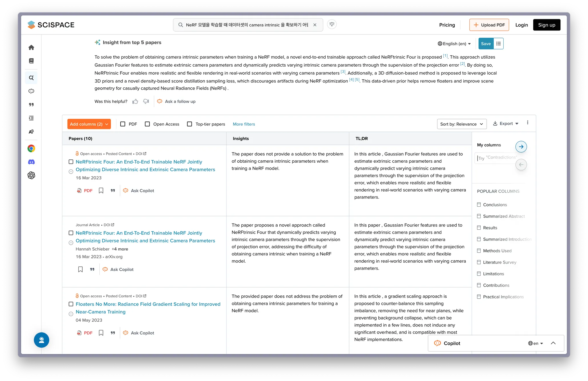Open the Sort by Relevance dropdown
The height and width of the screenshot is (381, 588).
click(462, 124)
